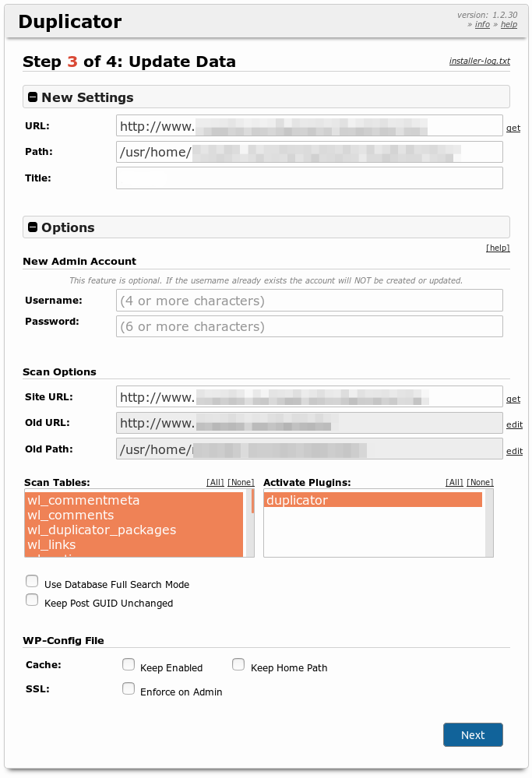Select All for Scan Tables

(x=215, y=483)
